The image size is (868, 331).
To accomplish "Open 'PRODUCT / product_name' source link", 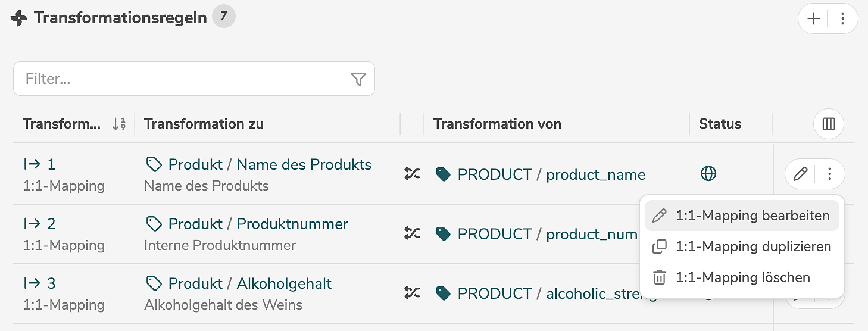I will point(551,174).
